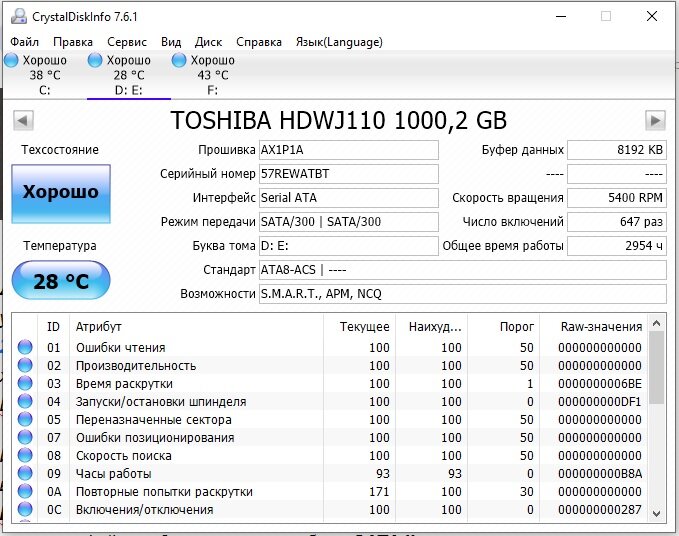Close the CrystalDiskInfo window
Screen dimensions: 679x536
click(652, 16)
